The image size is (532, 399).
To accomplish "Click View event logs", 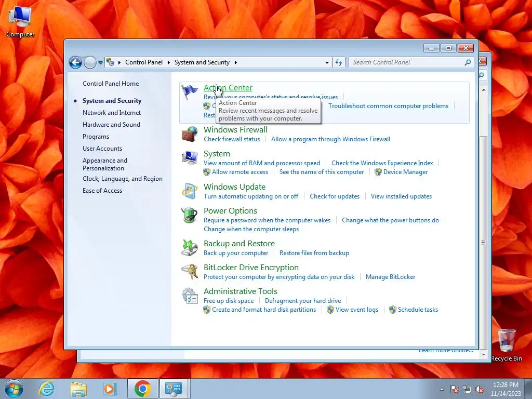I will (356, 310).
